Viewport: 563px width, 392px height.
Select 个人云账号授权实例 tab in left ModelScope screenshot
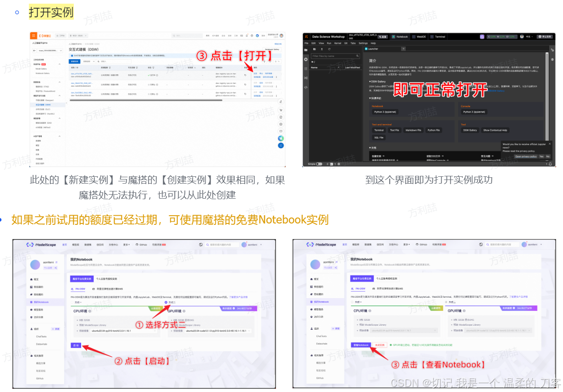[x=106, y=278]
